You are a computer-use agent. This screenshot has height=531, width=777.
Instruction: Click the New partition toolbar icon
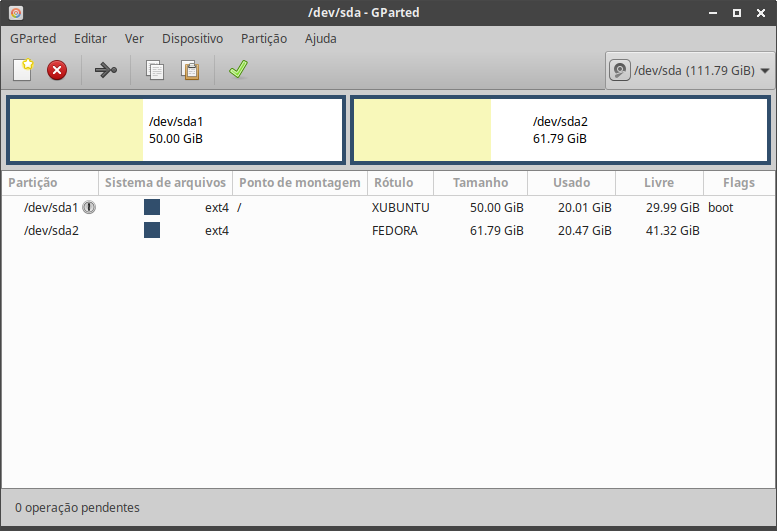[23, 70]
